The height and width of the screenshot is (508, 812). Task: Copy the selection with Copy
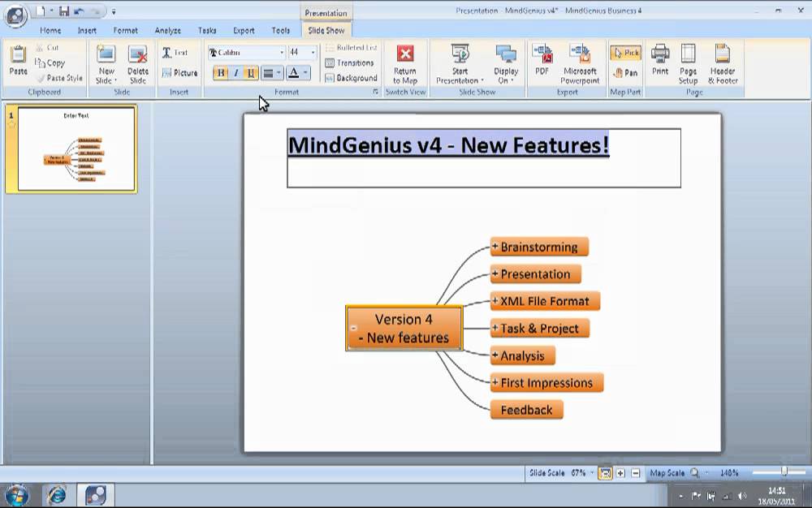coord(50,62)
